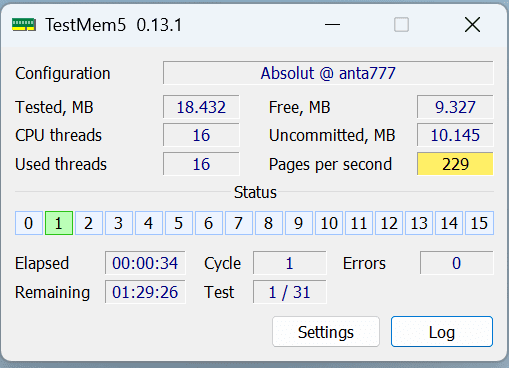
Task: Click the Cycle value 1
Action: pos(289,263)
